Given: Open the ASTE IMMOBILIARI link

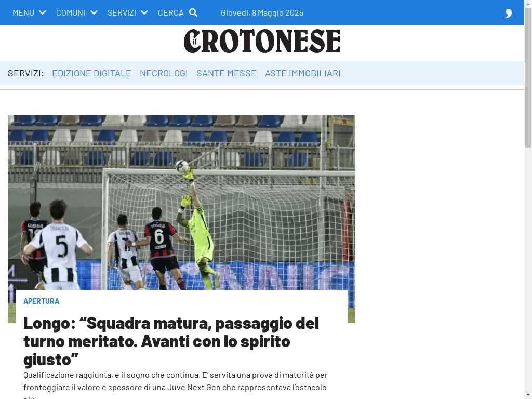Looking at the screenshot, I should click(x=303, y=73).
